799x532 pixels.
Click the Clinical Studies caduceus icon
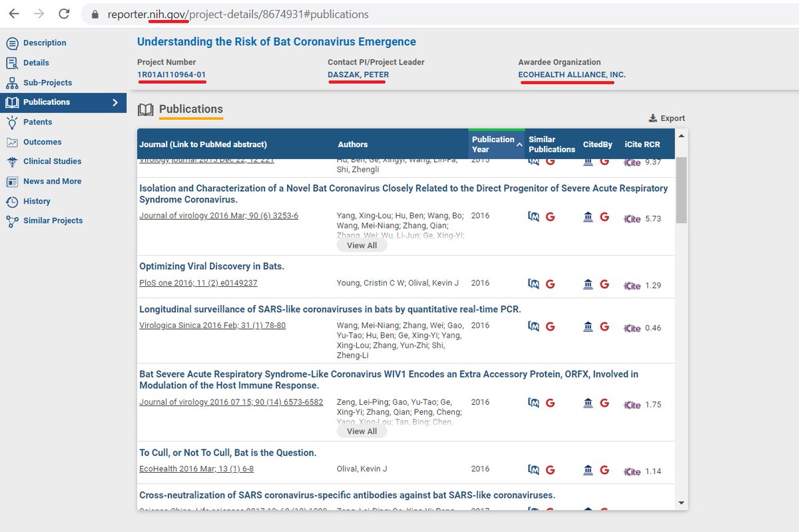click(12, 162)
